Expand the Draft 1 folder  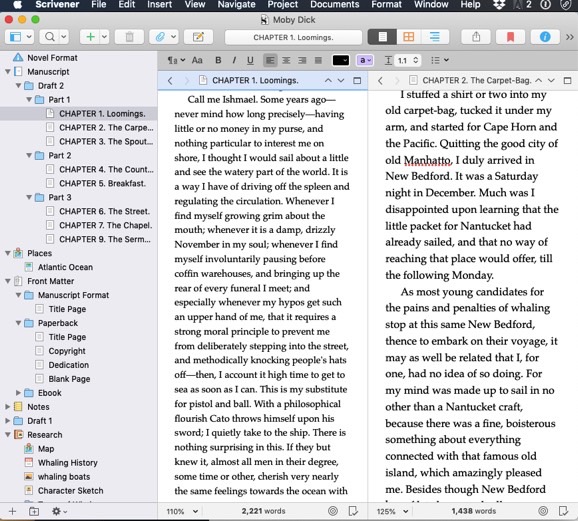coord(7,421)
